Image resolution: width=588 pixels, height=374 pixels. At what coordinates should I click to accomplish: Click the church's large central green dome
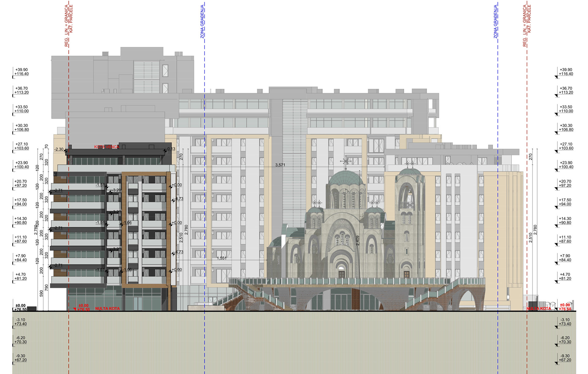pyautogui.click(x=346, y=178)
